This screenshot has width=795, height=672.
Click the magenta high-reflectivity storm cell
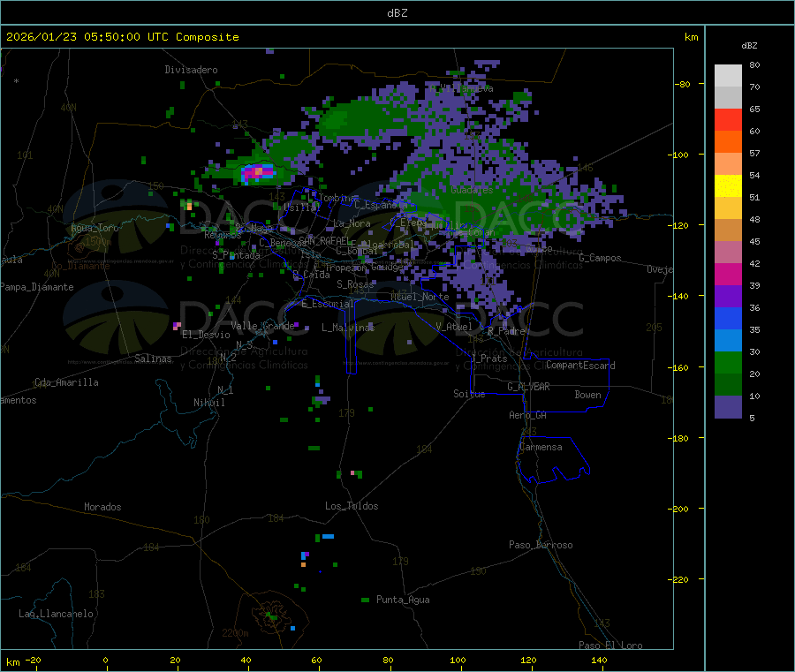(x=258, y=172)
